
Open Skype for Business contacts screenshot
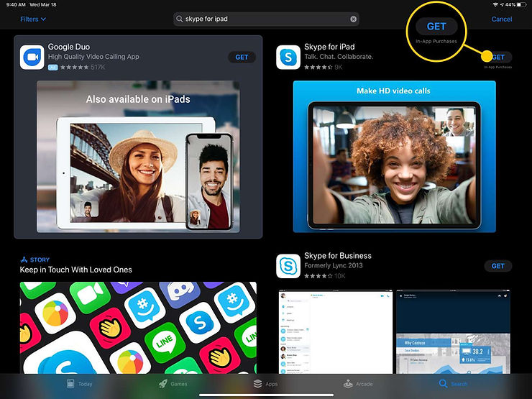coord(336,332)
